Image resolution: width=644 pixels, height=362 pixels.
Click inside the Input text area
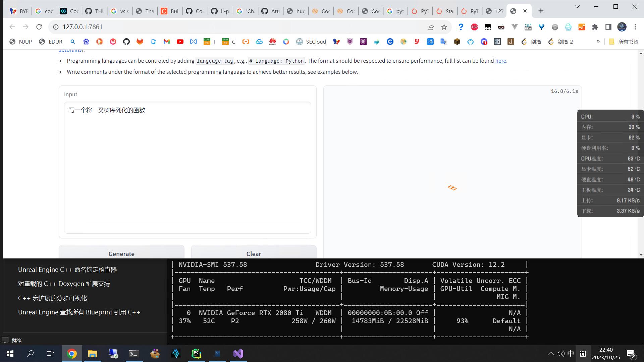pyautogui.click(x=187, y=168)
